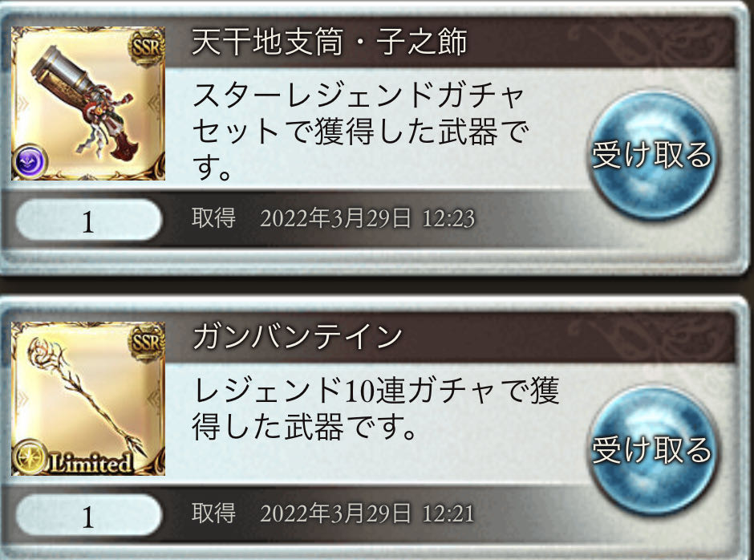Click the ガンバンテイン staff weapon thumbnail
This screenshot has width=754, height=560.
tap(88, 399)
